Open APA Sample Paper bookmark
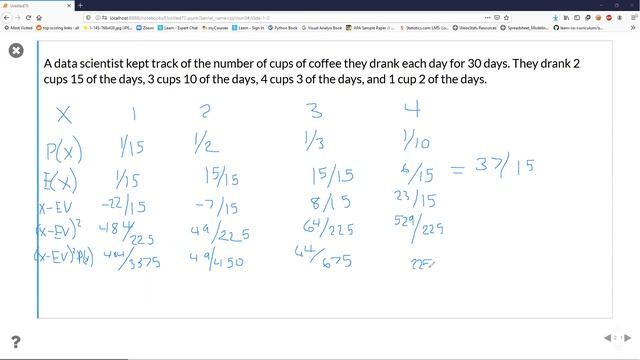Viewport: 640px width, 360px height. coord(370,28)
